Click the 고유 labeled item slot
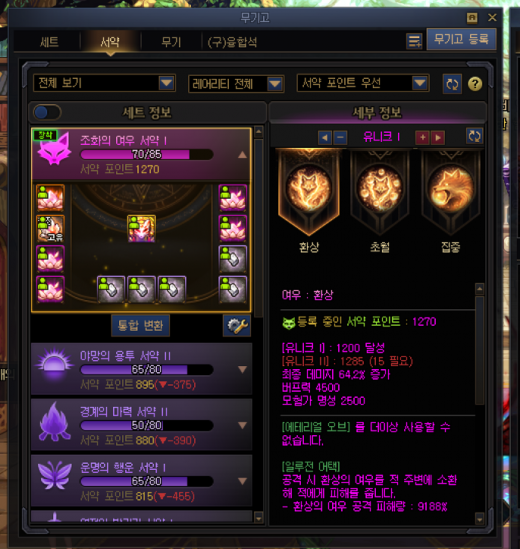This screenshot has height=549, width=520. point(50,229)
